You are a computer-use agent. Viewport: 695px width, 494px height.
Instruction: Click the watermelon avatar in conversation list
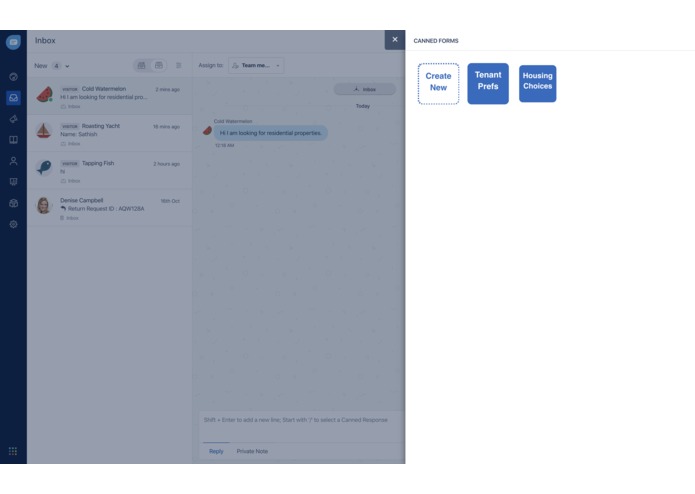click(x=44, y=94)
